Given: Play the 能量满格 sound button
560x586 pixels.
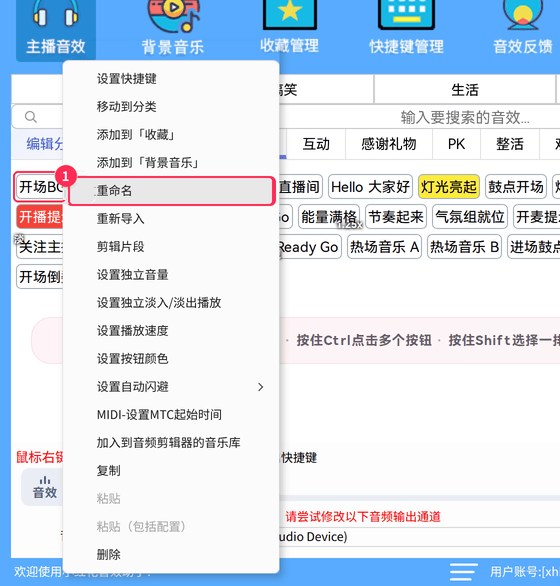Looking at the screenshot, I should [329, 217].
